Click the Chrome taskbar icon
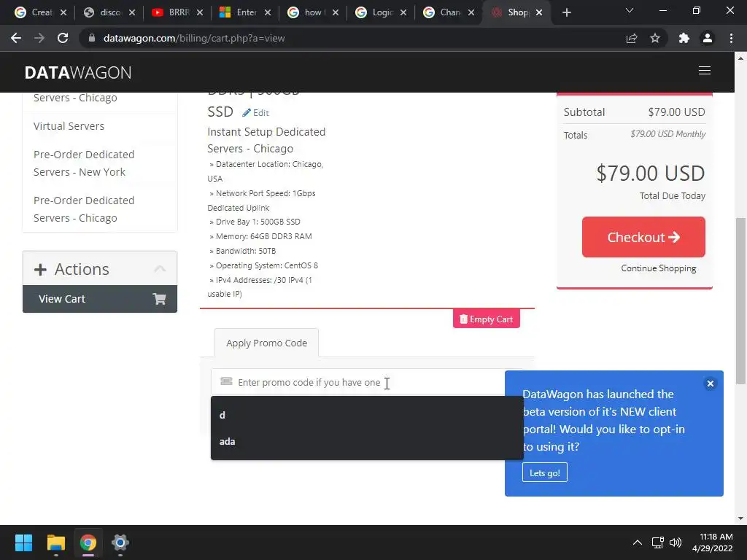The image size is (747, 560). point(88,542)
